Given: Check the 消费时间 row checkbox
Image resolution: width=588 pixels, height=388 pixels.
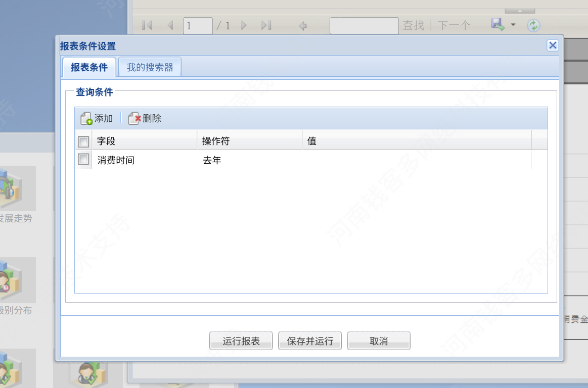Looking at the screenshot, I should pyautogui.click(x=83, y=159).
